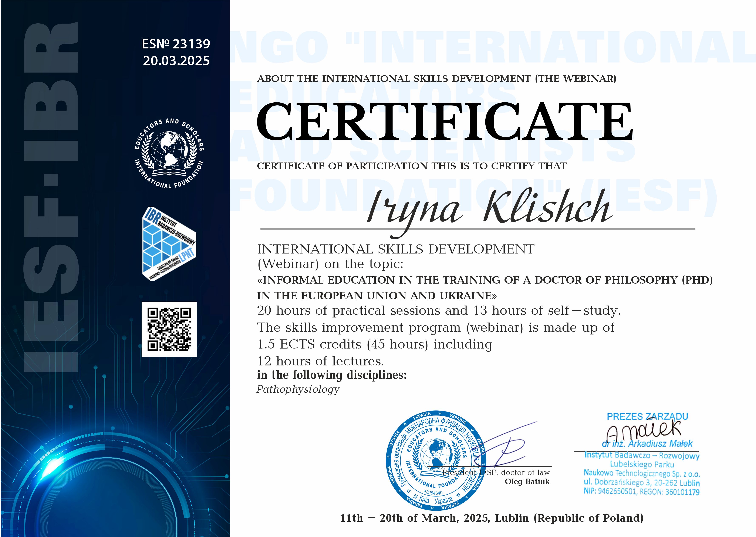This screenshot has height=537, width=756.
Task: Click 'The skills improvement program' line
Action: pos(435,328)
